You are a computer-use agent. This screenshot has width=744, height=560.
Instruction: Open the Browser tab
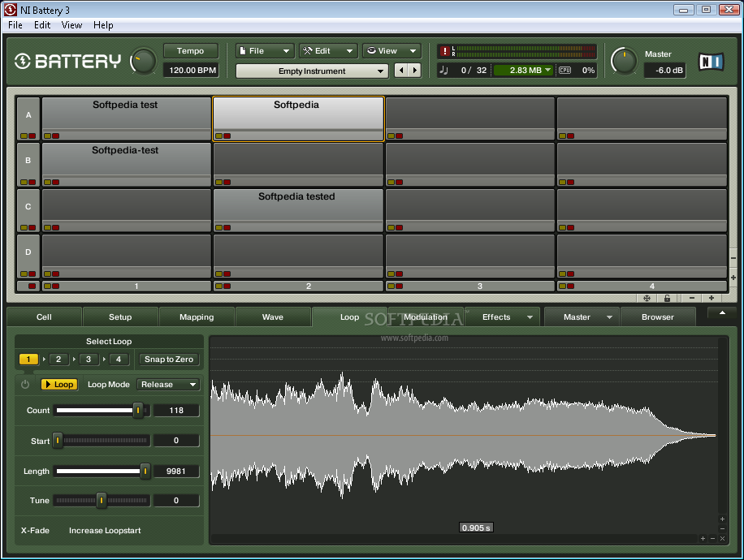tap(658, 317)
